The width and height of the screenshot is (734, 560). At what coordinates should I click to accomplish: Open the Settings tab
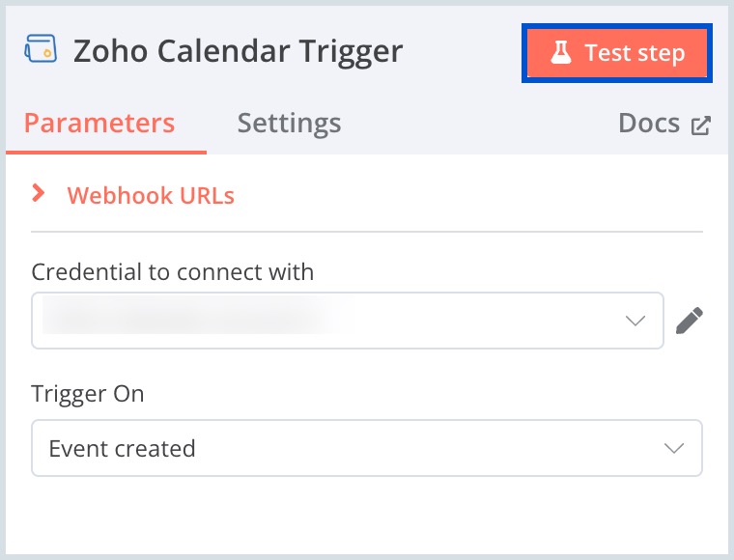[289, 124]
